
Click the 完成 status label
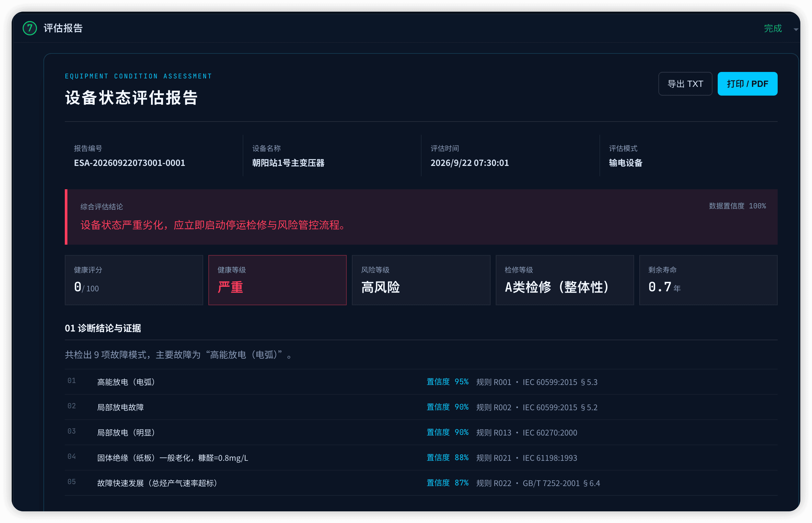click(772, 28)
